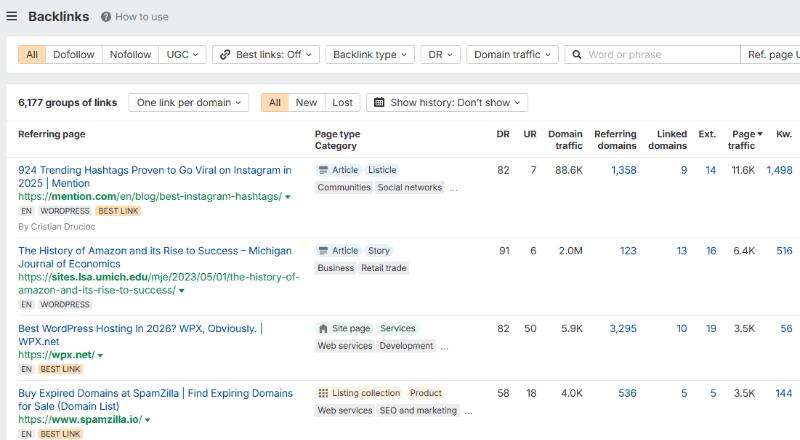Open One link per domain dropdown

(x=188, y=103)
